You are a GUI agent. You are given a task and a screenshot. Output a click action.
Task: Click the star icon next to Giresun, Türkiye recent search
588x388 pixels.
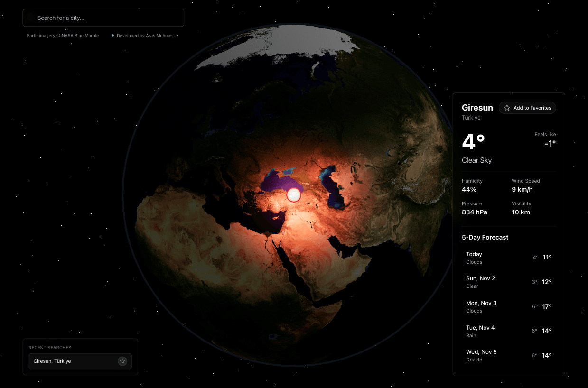[x=122, y=361]
